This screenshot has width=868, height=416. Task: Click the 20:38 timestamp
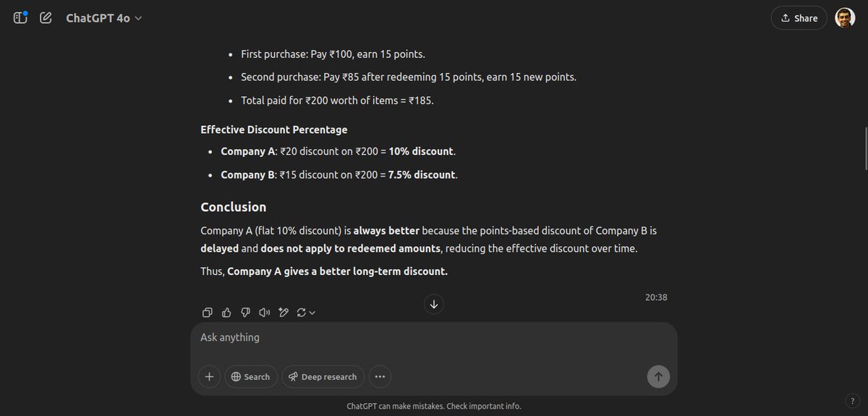tap(656, 297)
